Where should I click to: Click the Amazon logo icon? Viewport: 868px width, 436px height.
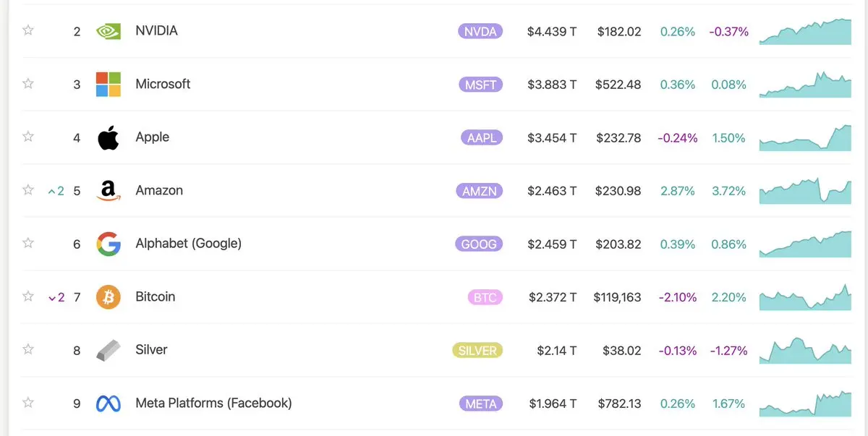click(109, 191)
